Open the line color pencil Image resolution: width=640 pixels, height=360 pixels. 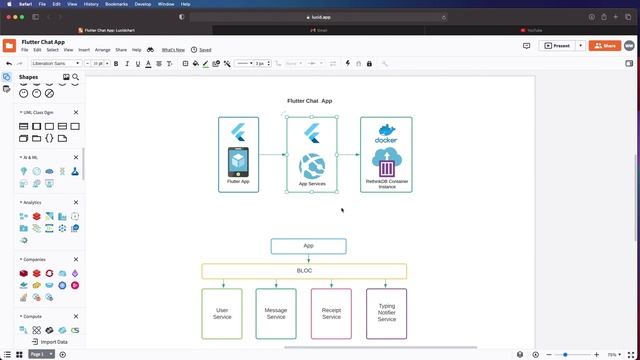tap(206, 64)
